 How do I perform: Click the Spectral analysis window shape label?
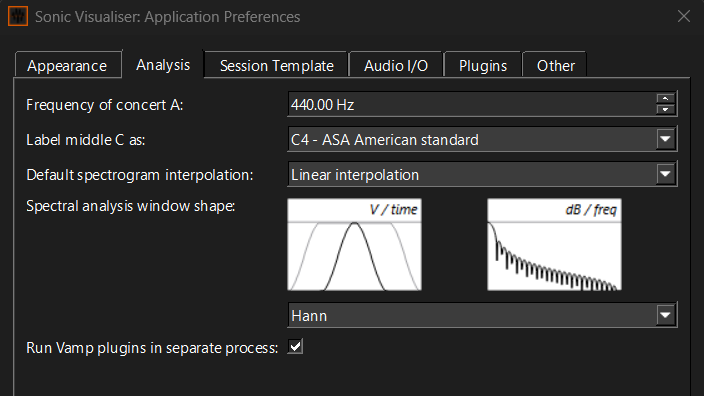point(131,206)
